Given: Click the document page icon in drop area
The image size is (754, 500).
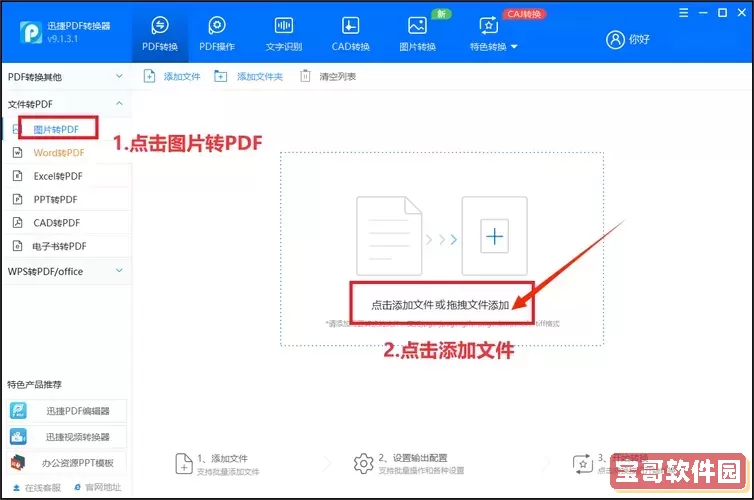Looking at the screenshot, I should pos(389,236).
